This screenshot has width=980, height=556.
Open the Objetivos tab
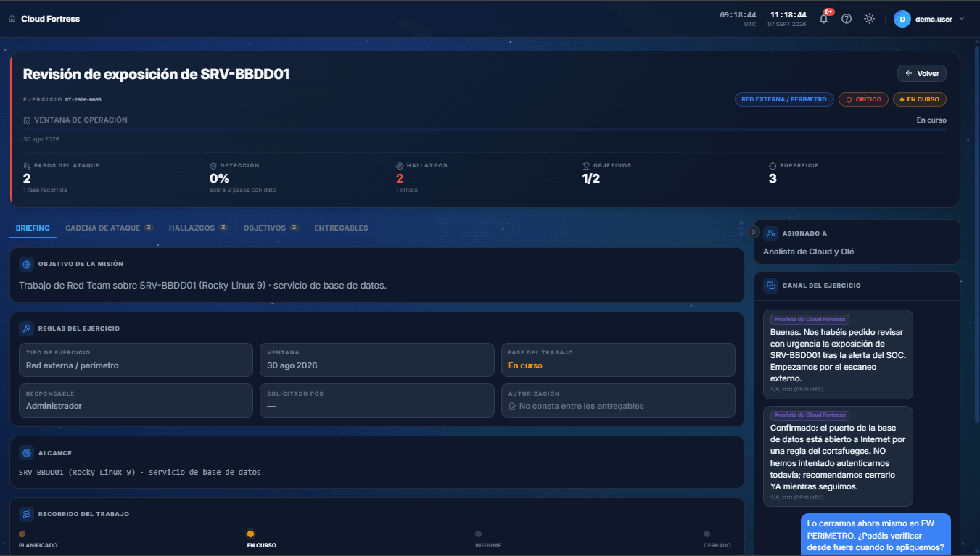tap(271, 228)
